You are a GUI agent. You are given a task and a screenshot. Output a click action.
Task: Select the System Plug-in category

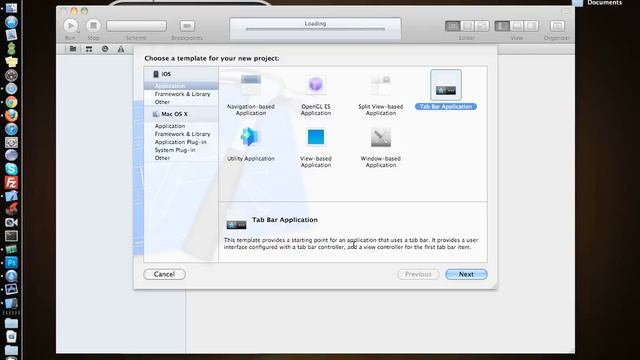(181, 150)
